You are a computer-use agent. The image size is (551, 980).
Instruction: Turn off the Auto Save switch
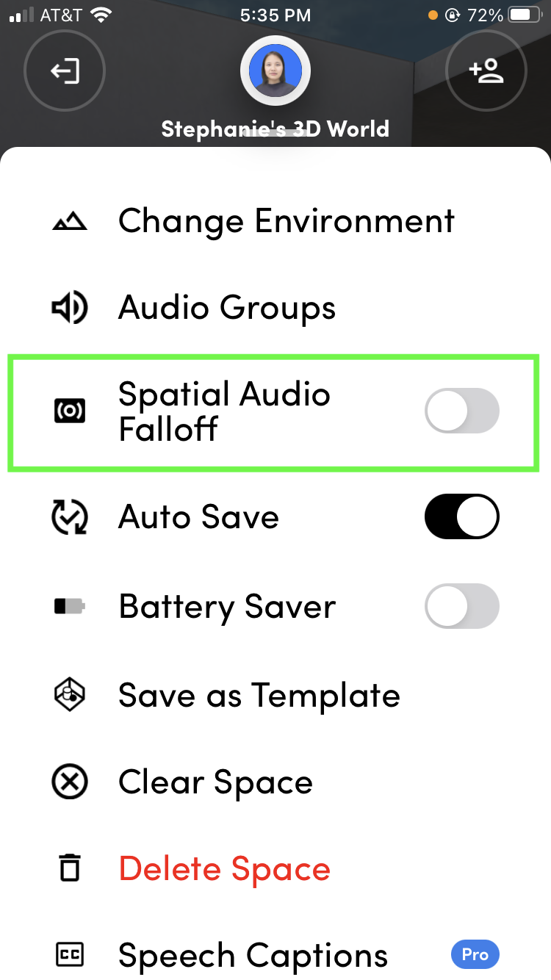pos(462,517)
